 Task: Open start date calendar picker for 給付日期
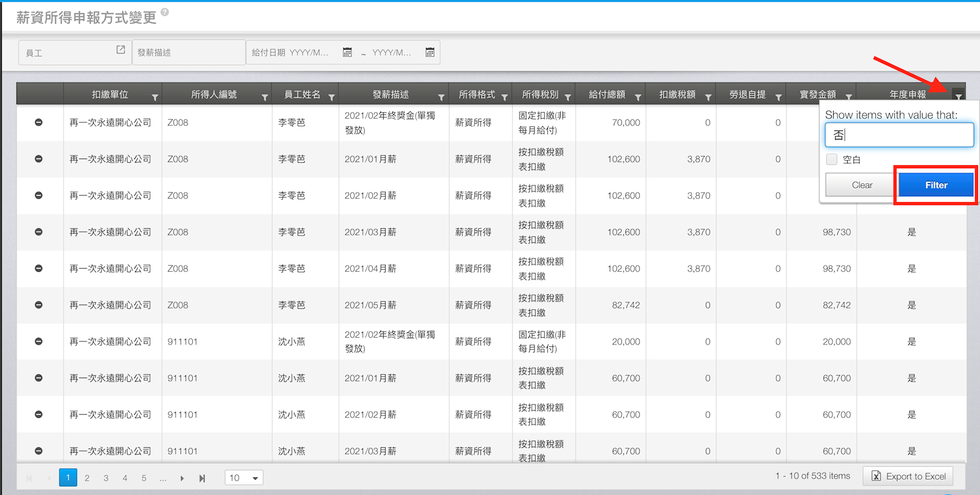(x=347, y=53)
